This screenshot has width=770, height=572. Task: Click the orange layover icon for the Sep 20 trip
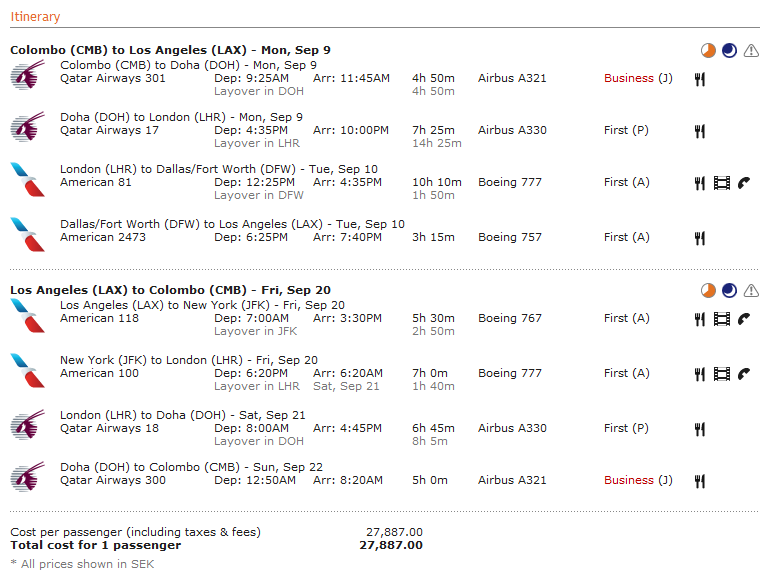[708, 290]
